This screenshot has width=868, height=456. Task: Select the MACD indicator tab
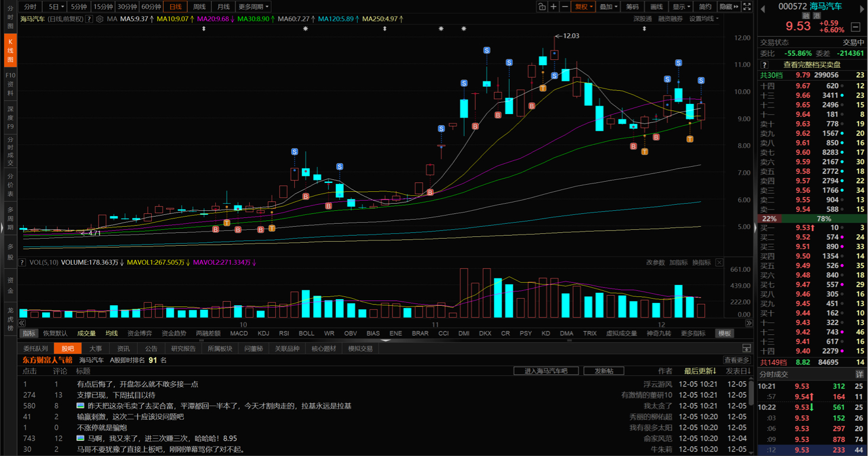[239, 334]
